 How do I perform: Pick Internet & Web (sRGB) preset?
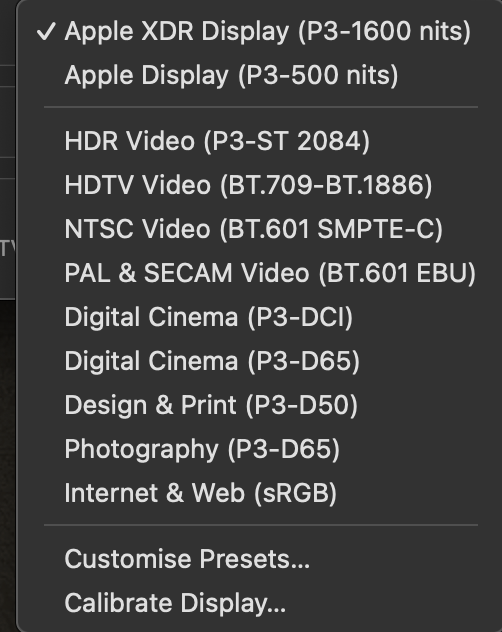point(260,493)
